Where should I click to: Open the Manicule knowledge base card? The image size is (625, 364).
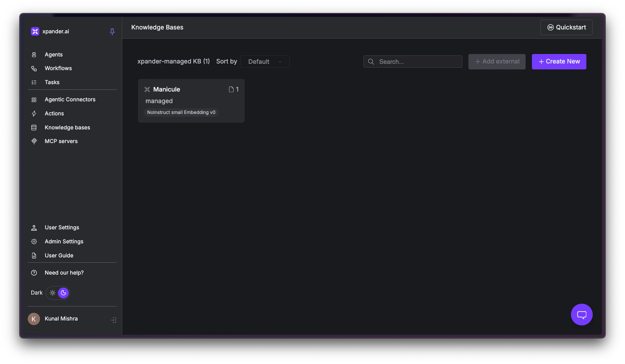tap(191, 101)
